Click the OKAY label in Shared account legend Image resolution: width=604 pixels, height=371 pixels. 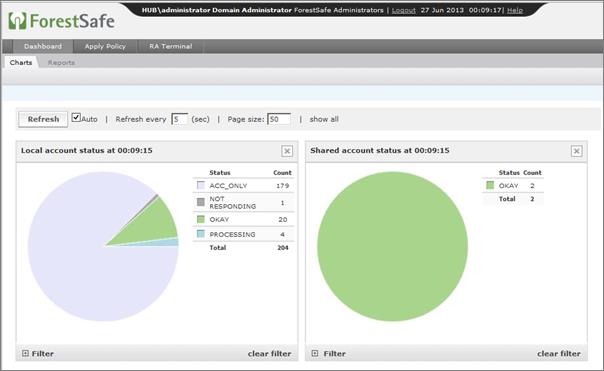pyautogui.click(x=508, y=186)
